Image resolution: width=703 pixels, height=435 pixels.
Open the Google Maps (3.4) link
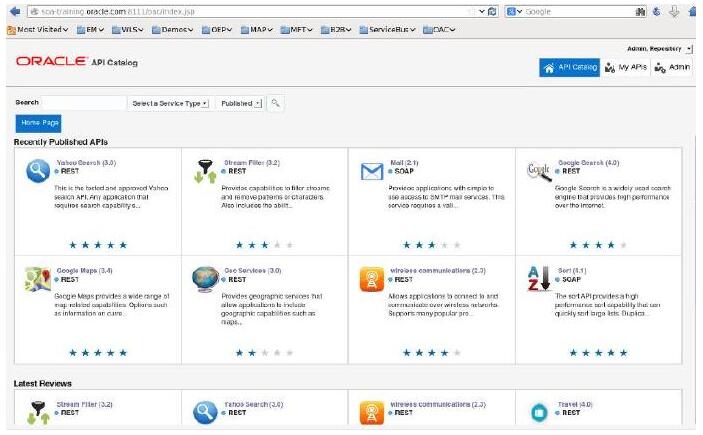(84, 271)
